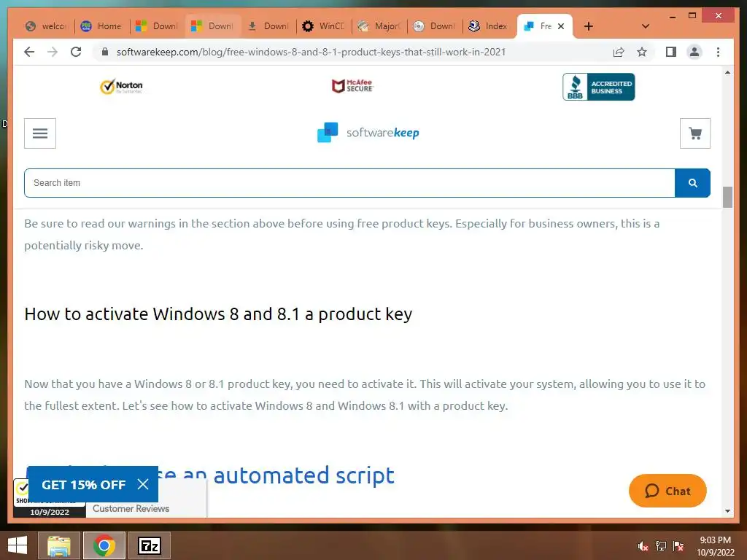Click the scrollbar up arrow
The height and width of the screenshot is (560, 747).
[x=727, y=72]
